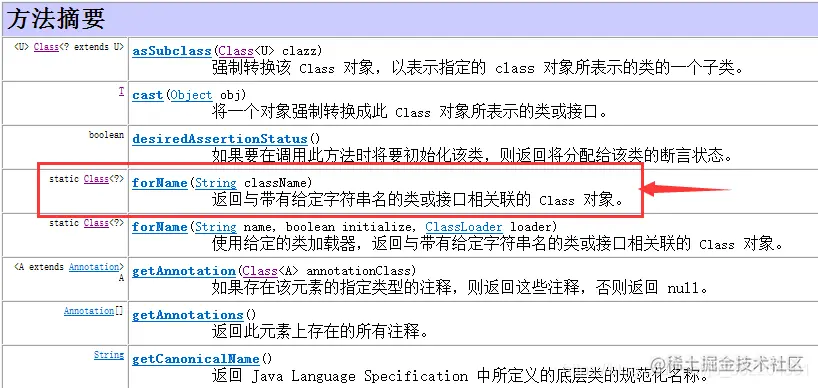Click the cast method link
The width and height of the screenshot is (818, 388).
pos(147,95)
